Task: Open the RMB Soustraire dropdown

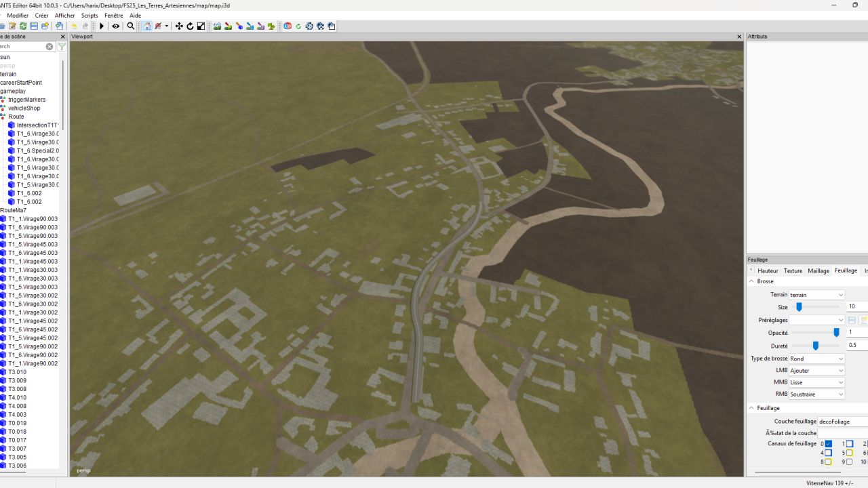Action: (816, 394)
